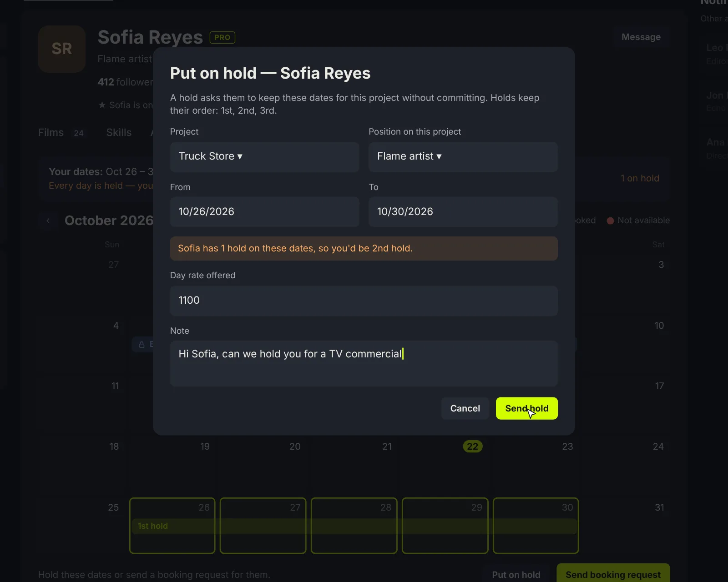Cancel the Put on hold dialog

click(465, 408)
